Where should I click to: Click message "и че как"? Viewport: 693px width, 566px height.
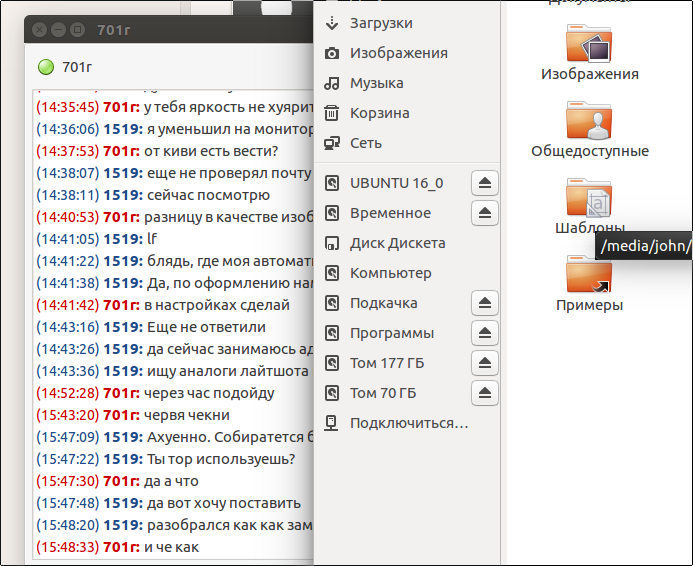pyautogui.click(x=171, y=547)
